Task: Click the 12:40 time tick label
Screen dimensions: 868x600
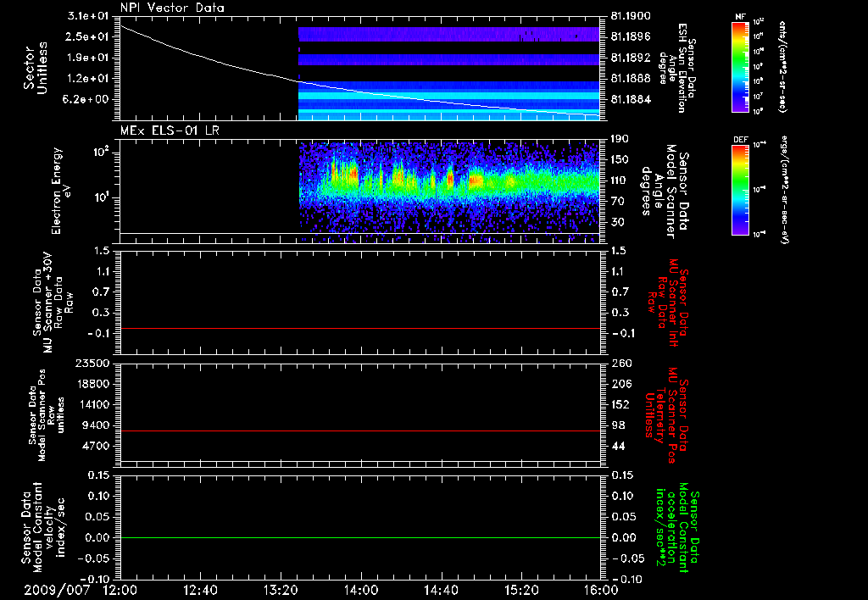Action: pos(200,590)
